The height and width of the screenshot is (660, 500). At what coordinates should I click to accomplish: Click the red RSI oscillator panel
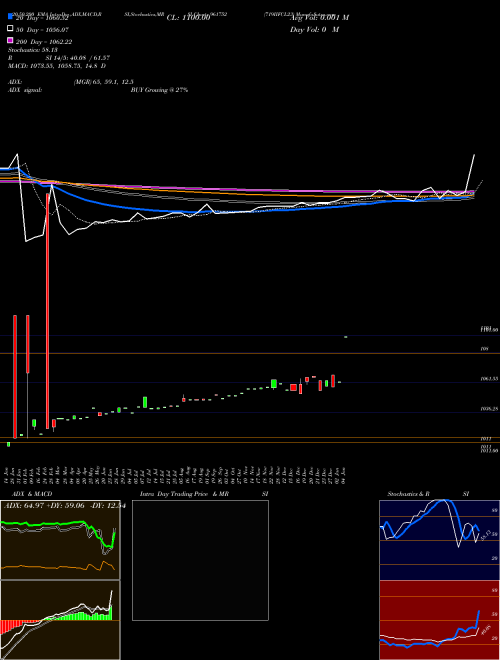tap(439, 620)
